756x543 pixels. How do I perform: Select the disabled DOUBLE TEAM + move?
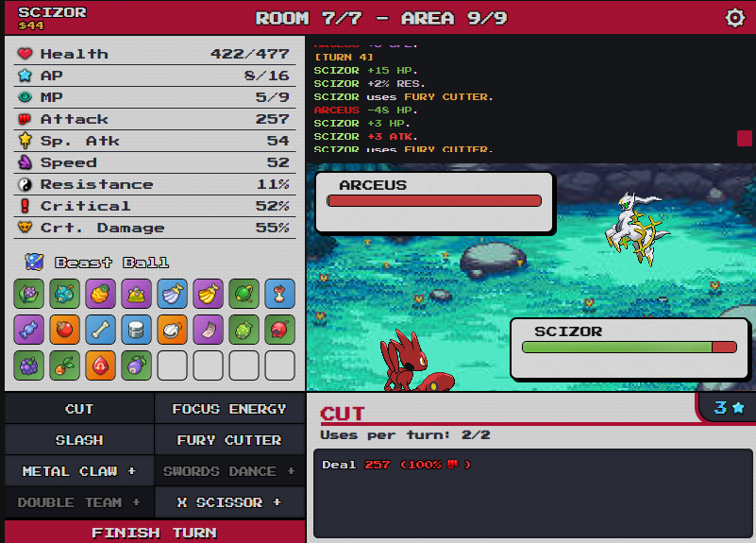point(79,502)
